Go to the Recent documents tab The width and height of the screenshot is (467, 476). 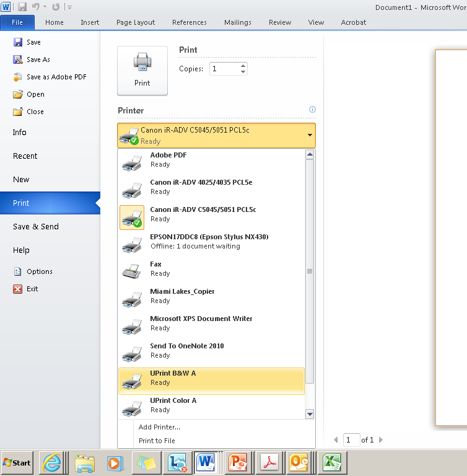[x=25, y=156]
